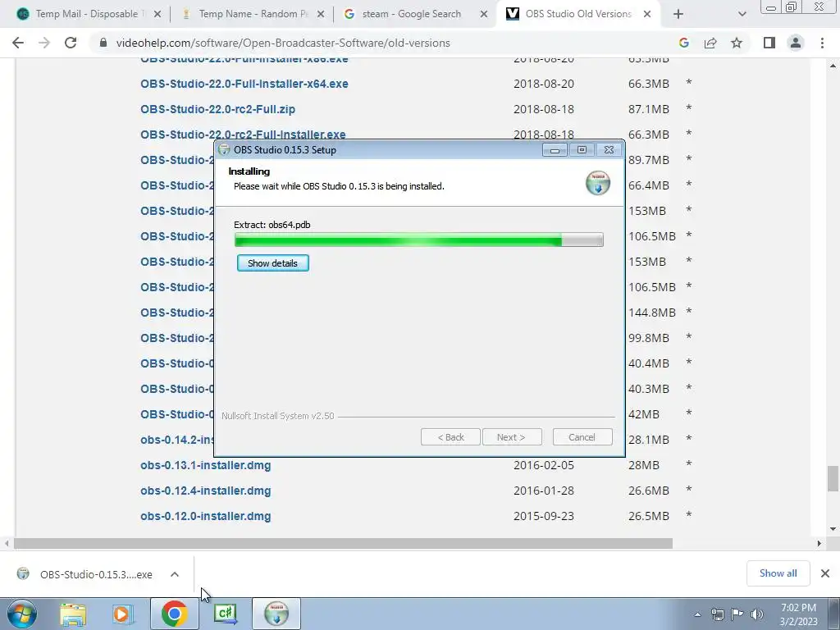Open Windows Explorer from the taskbar
Image resolution: width=840 pixels, height=630 pixels.
(x=73, y=614)
